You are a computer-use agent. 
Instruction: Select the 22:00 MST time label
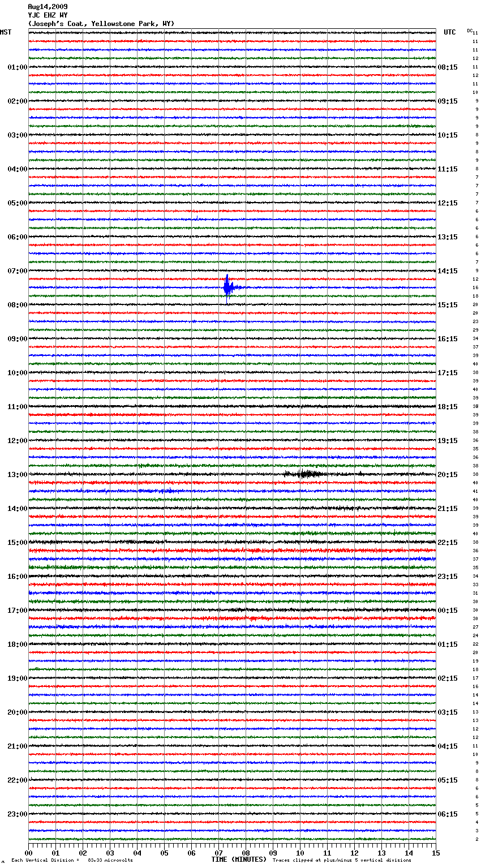(x=18, y=780)
